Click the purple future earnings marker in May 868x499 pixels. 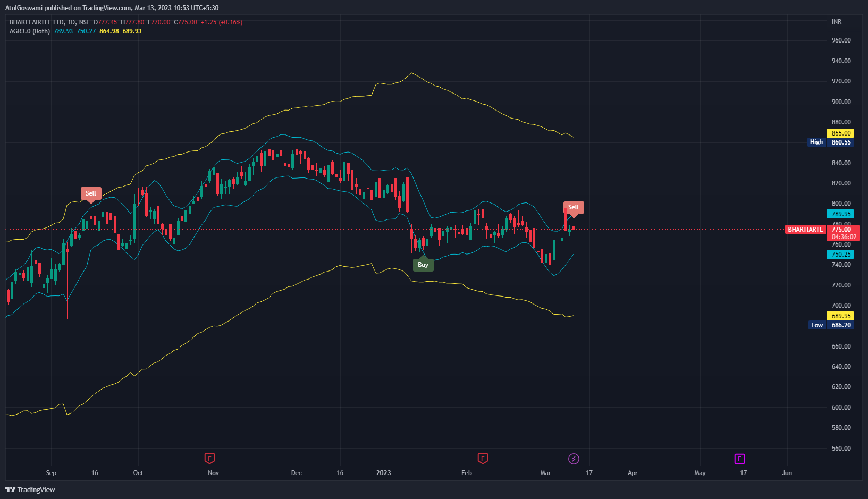click(739, 459)
